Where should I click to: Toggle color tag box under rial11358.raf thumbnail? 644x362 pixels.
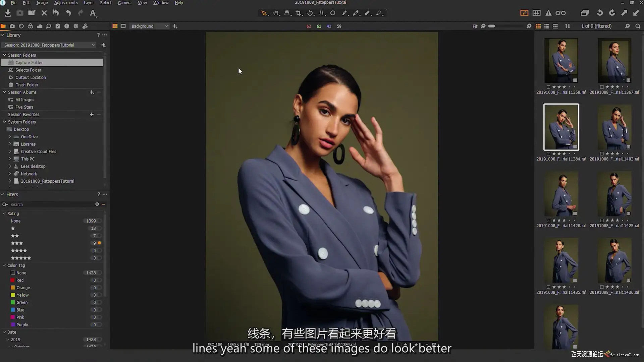point(548,87)
